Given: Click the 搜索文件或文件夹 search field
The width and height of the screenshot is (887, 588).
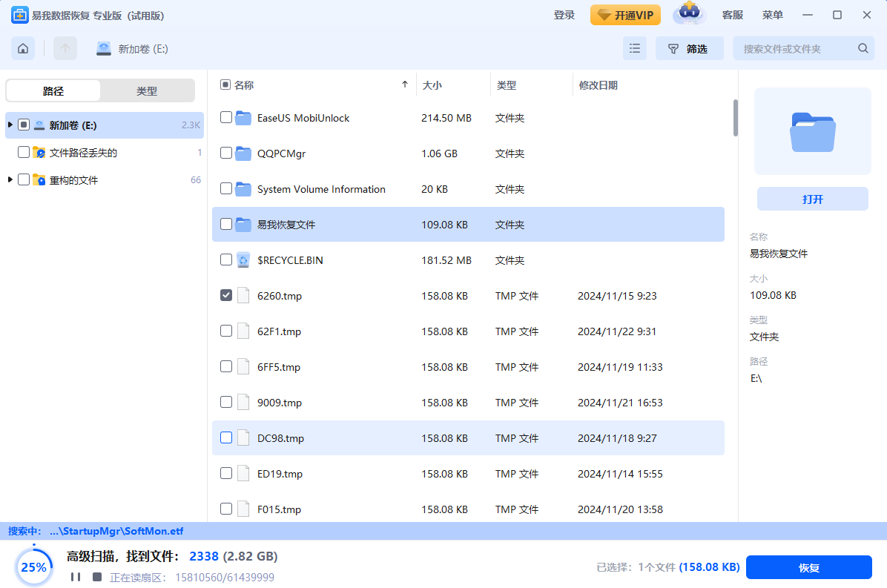Looking at the screenshot, I should click(x=803, y=49).
